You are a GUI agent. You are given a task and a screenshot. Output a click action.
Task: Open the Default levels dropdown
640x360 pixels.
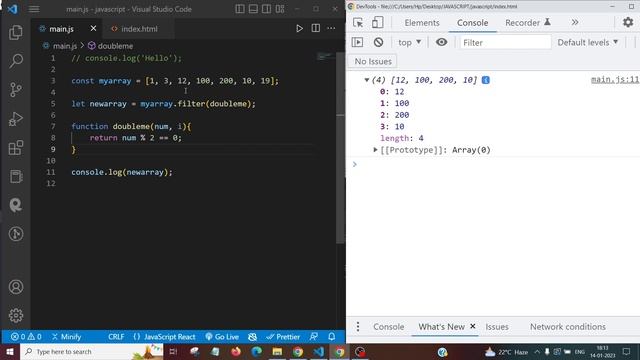587,42
